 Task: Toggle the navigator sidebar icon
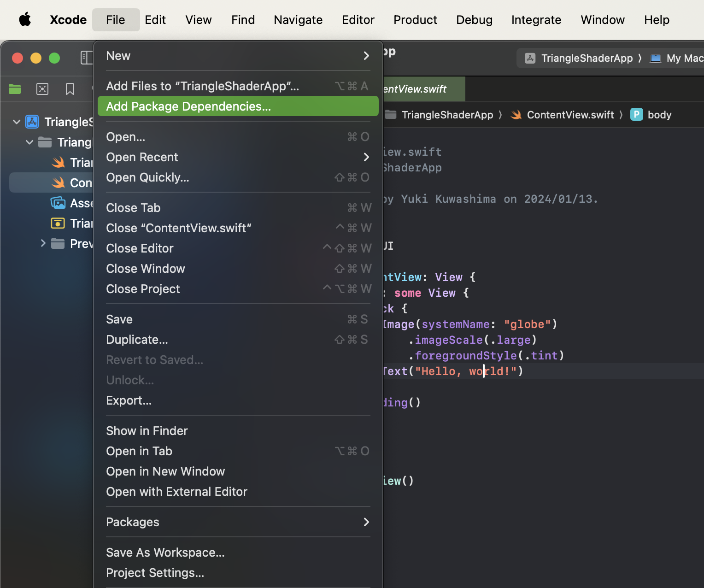pos(86,58)
